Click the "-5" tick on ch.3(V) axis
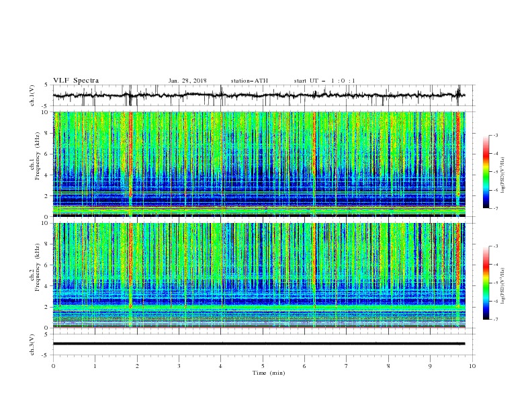 45,355
